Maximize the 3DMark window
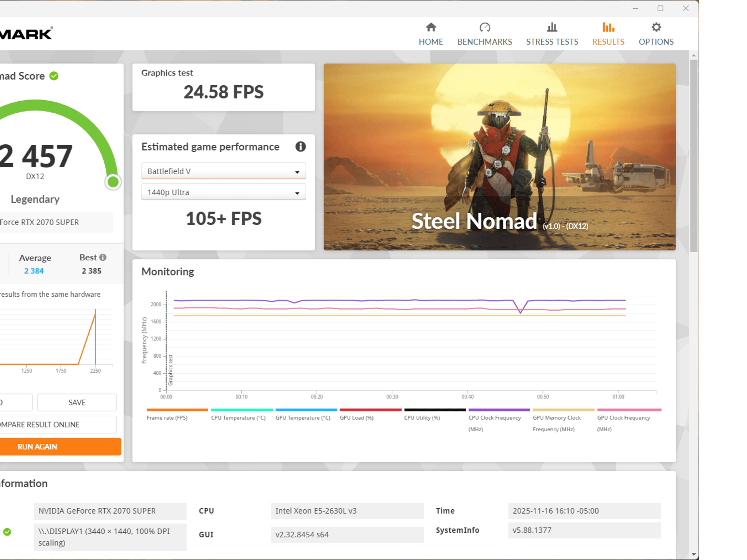The height and width of the screenshot is (560, 747). pyautogui.click(x=660, y=8)
